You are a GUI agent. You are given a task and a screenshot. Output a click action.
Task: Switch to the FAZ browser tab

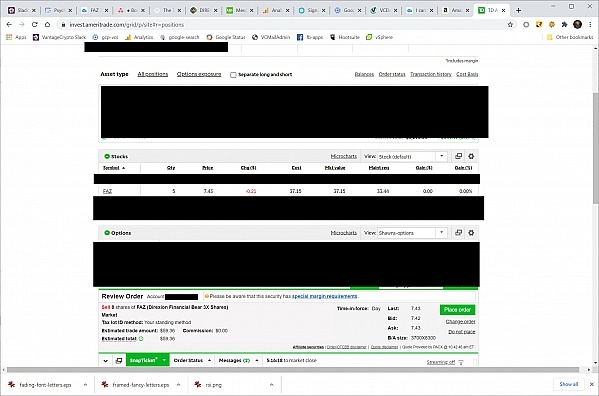coord(94,10)
